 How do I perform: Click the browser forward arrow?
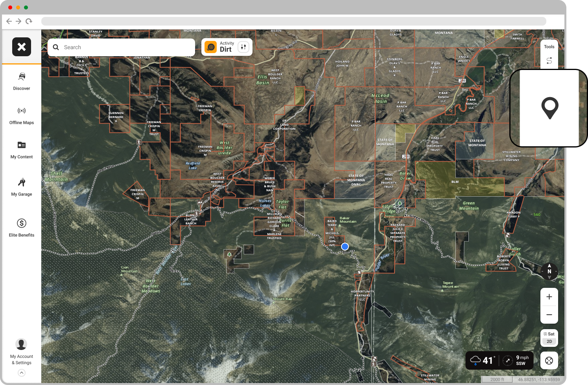(x=18, y=21)
